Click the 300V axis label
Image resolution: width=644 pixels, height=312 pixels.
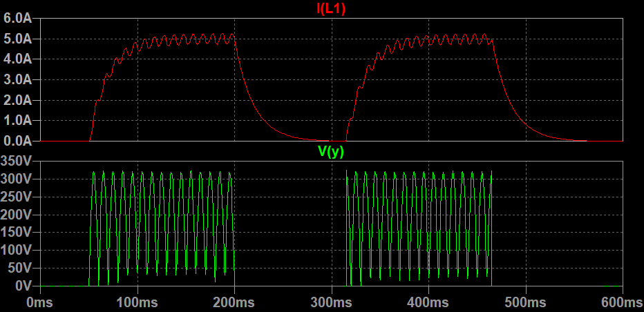click(x=16, y=179)
